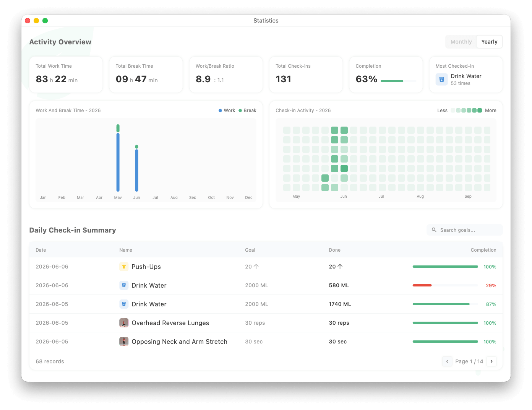Screen dimensions: 532x410
Task: Click the 580 ML done value
Action: tap(339, 285)
